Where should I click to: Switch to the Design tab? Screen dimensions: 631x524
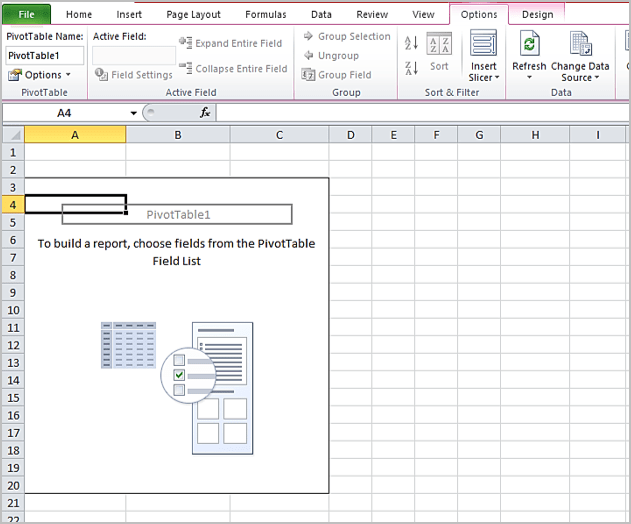tap(537, 15)
